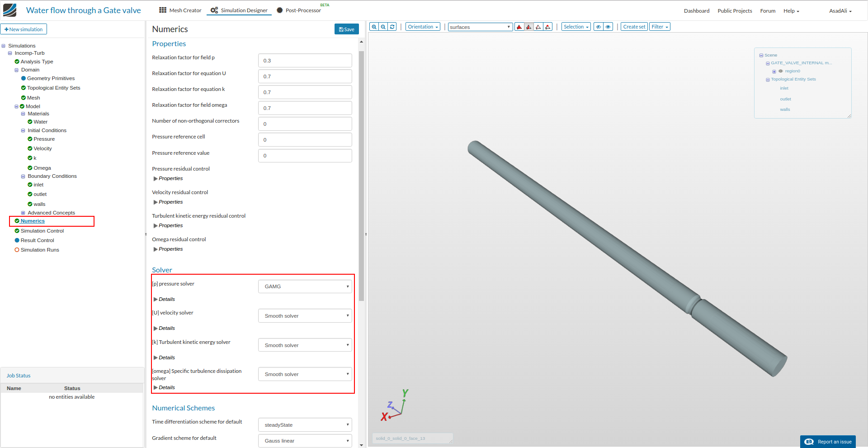The image size is (868, 448).
Task: Click the hide selection crossed-eye icon
Action: tap(599, 27)
